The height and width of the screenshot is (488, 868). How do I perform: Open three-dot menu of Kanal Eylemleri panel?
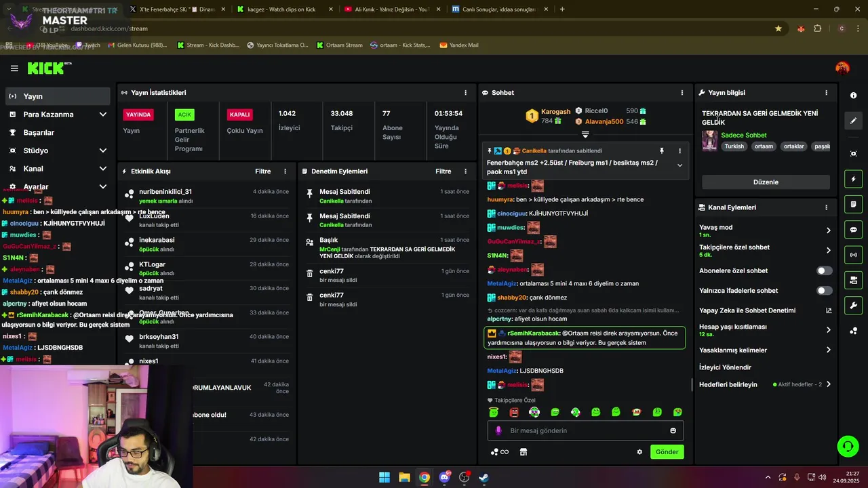[826, 207]
